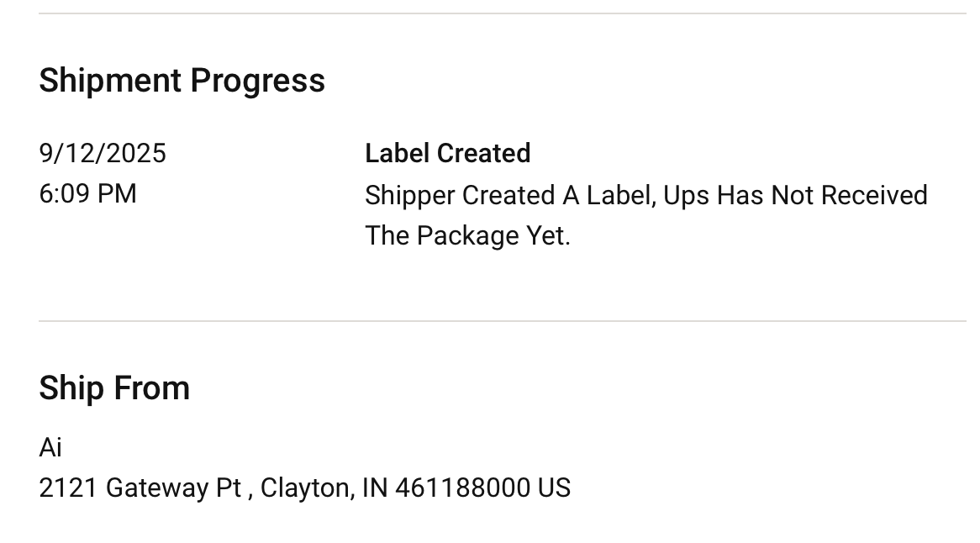
Task: Click 'The Package Yet.' text line
Action: point(467,236)
